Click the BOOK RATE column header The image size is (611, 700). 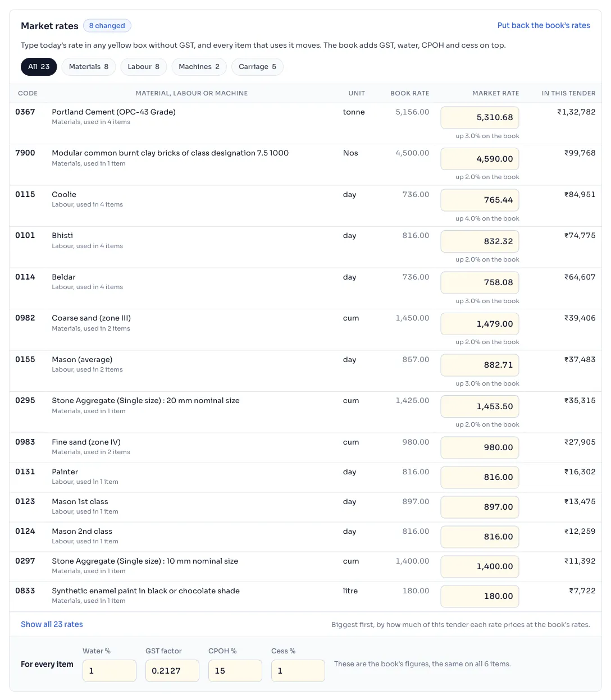[x=410, y=93]
